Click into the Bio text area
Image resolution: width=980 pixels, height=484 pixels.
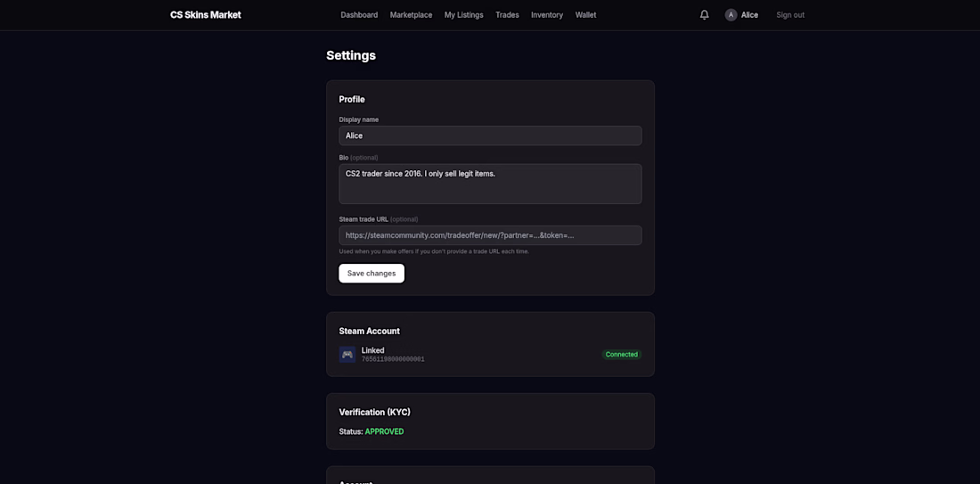click(490, 184)
